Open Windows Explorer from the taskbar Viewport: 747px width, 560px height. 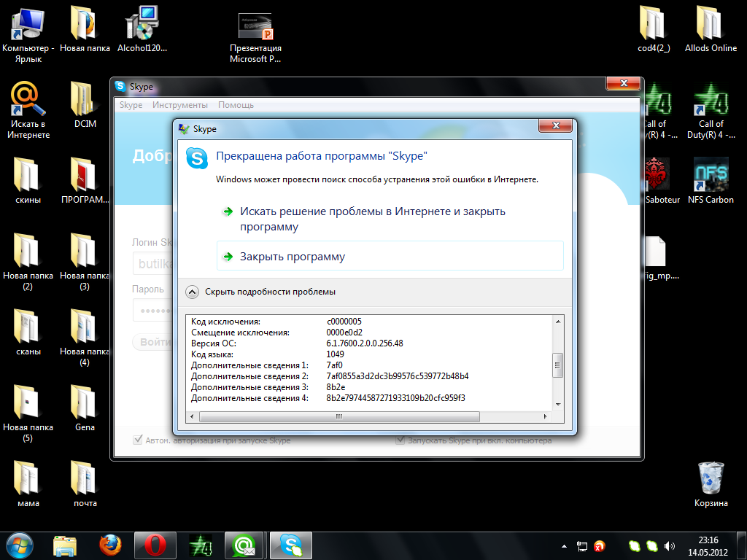(x=65, y=545)
